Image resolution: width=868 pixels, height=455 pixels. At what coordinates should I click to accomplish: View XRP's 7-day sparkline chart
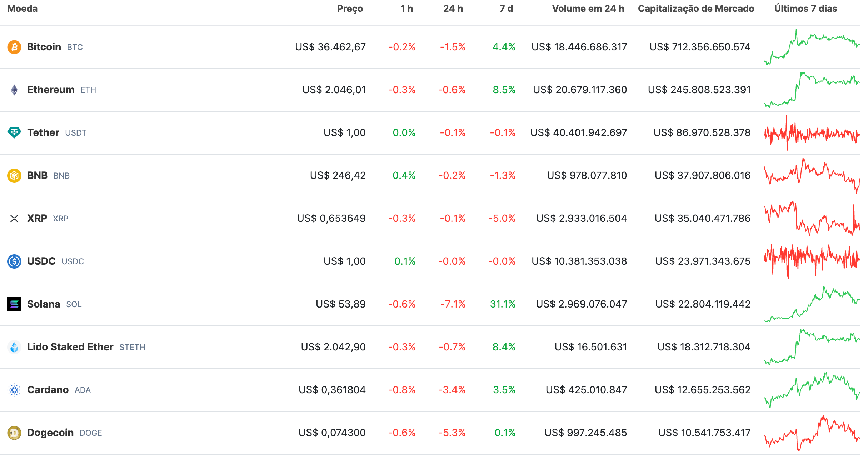tap(812, 219)
